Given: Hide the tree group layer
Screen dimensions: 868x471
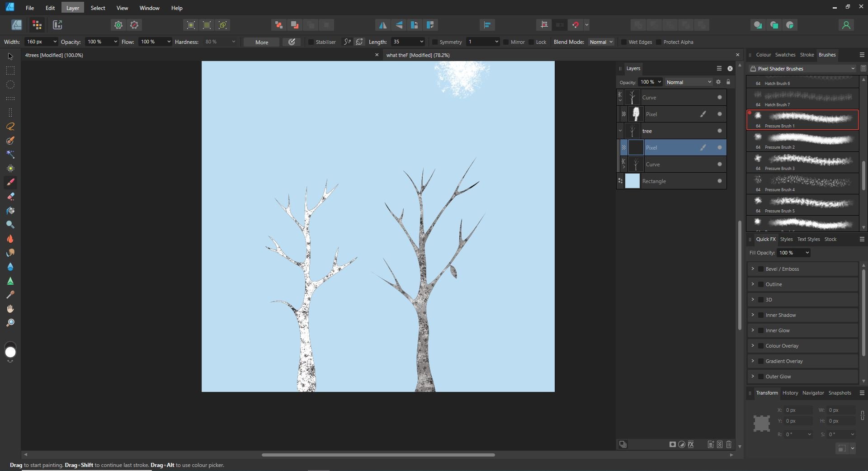Looking at the screenshot, I should 720,131.
